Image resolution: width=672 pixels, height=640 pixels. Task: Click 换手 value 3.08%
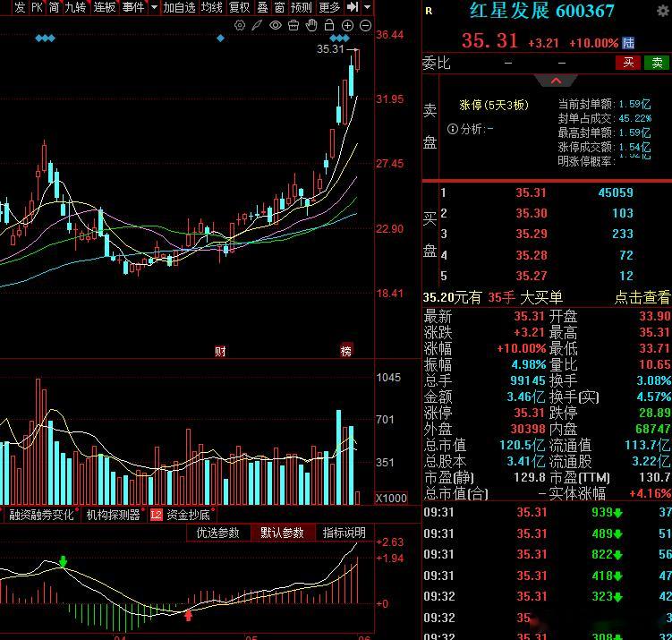pyautogui.click(x=653, y=380)
